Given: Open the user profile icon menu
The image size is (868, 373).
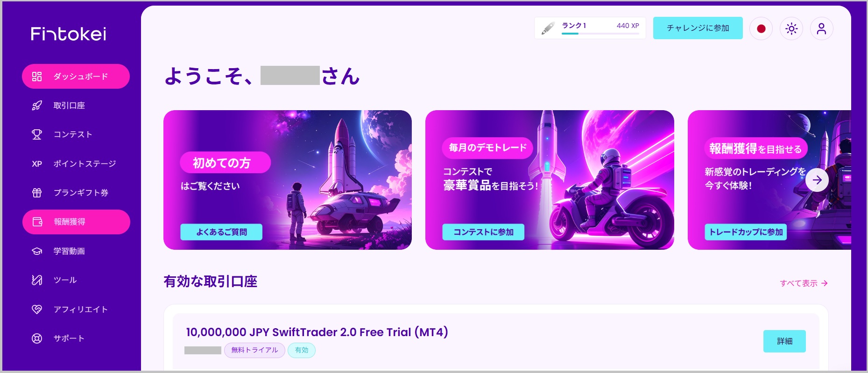Looking at the screenshot, I should click(821, 29).
